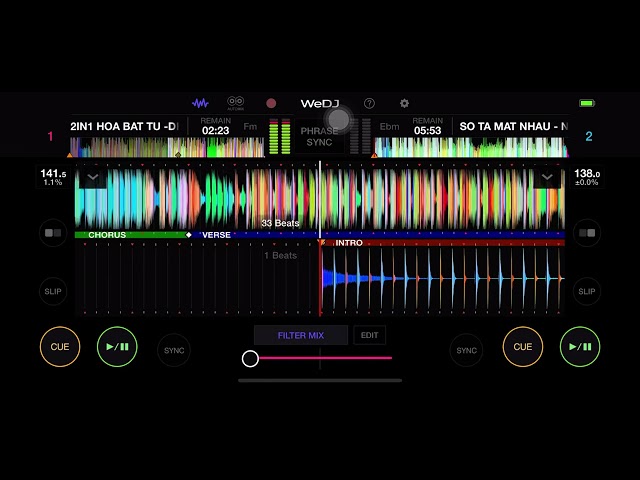Tap the WeDJ logo

[x=320, y=104]
